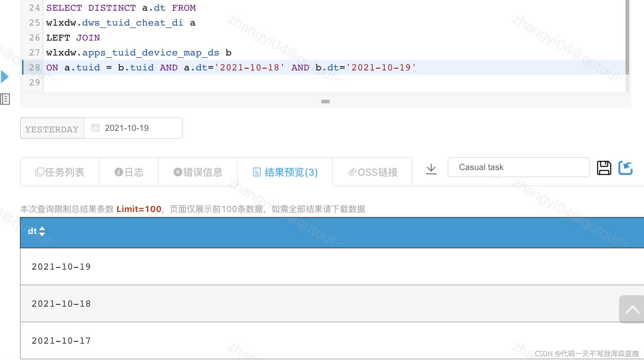Screen dimensions: 644x360
Task: Click line number 28 in editor gutter
Action: (35, 68)
